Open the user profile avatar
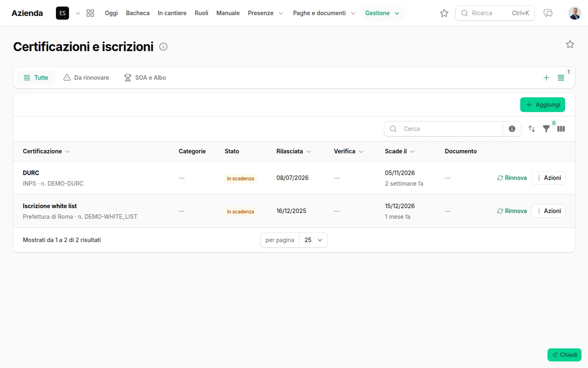The width and height of the screenshot is (588, 368). [575, 13]
